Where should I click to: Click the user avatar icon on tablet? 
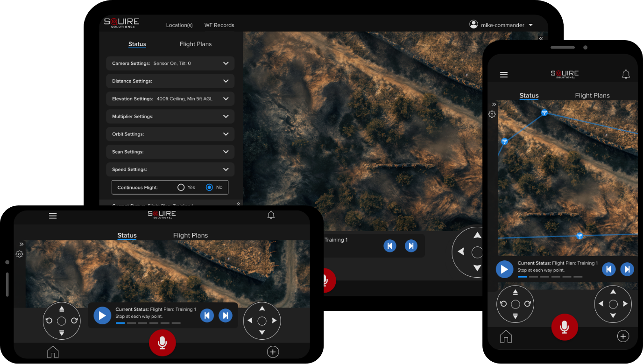[x=474, y=24]
